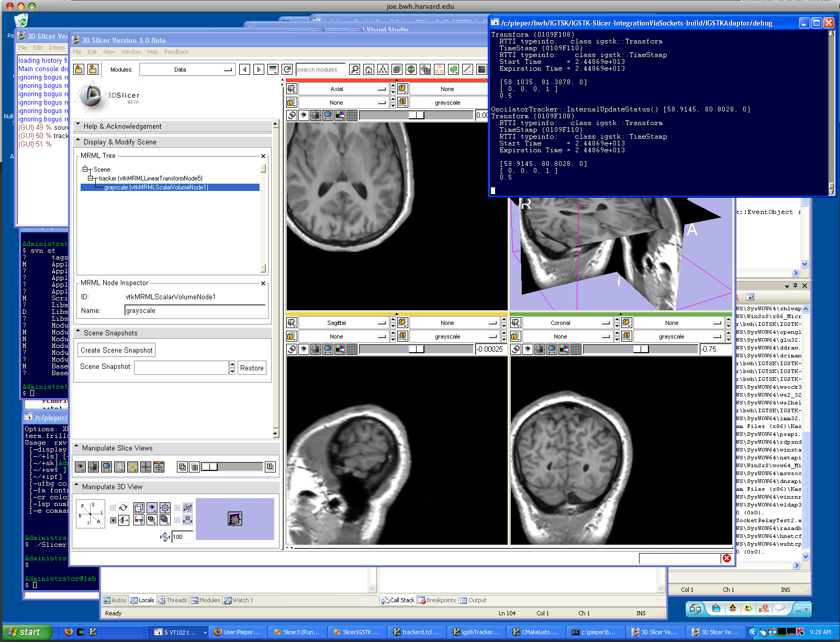Enable the 3D spin checkbox
Viewport: 840px width, 642px height.
click(113, 508)
